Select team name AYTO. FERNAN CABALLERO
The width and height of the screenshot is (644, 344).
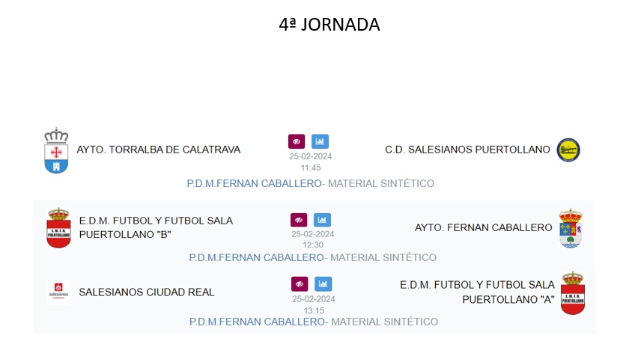tap(483, 227)
